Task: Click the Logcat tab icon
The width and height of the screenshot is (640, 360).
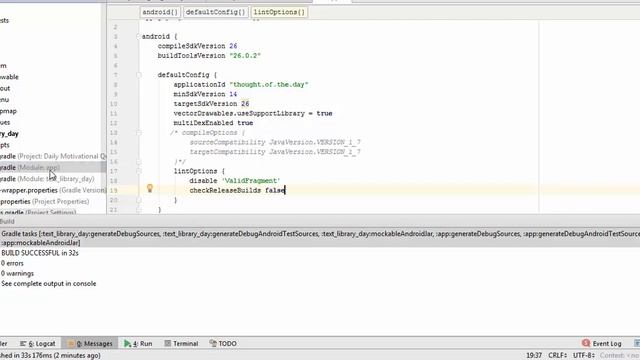Action: click(23, 344)
